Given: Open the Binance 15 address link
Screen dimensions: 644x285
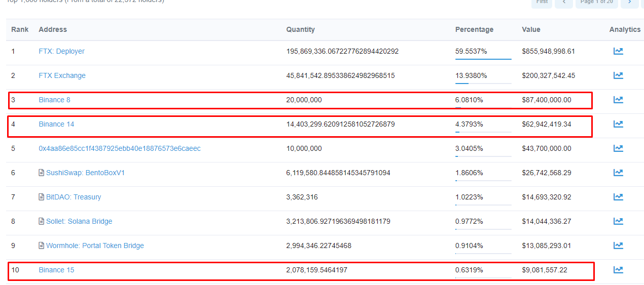Looking at the screenshot, I should 57,270.
